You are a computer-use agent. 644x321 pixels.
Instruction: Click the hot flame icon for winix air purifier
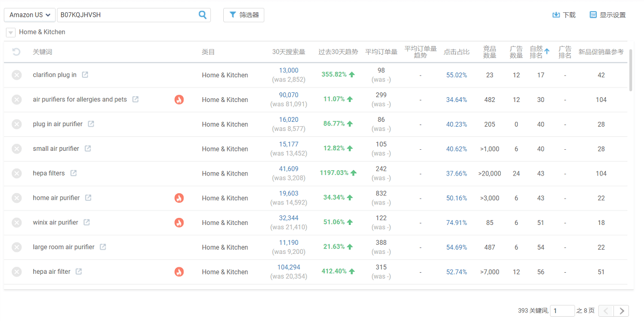pos(179,223)
